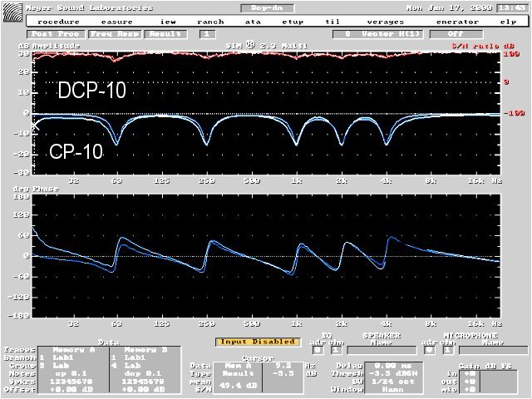532x399 pixels.
Task: Click the dB Amplitude axis label
Action: tap(50, 47)
